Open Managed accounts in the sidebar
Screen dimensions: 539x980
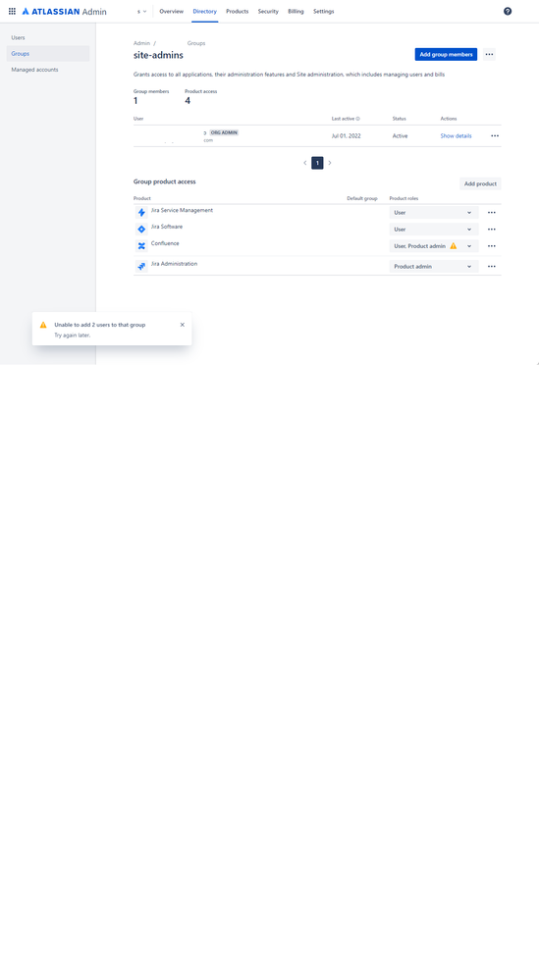(48, 70)
